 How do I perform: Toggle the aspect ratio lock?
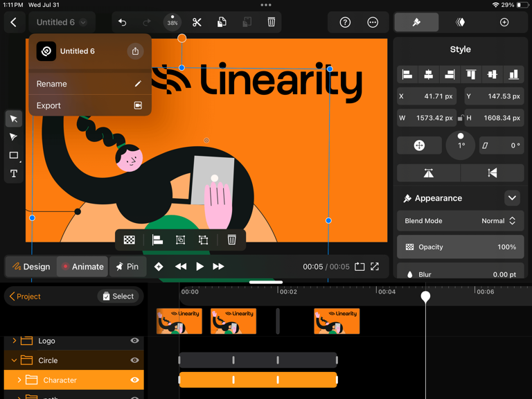coord(461,118)
